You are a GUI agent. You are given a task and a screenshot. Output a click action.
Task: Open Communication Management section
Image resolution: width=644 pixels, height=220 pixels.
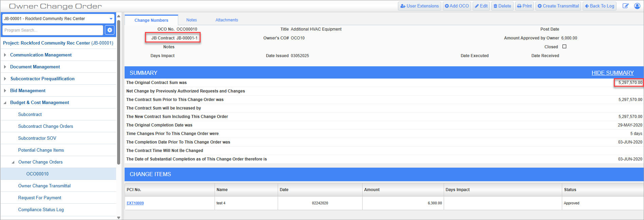pyautogui.click(x=41, y=55)
